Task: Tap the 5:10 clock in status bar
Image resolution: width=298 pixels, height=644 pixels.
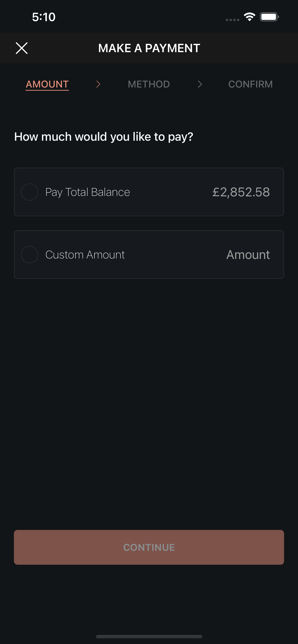Action: (44, 17)
